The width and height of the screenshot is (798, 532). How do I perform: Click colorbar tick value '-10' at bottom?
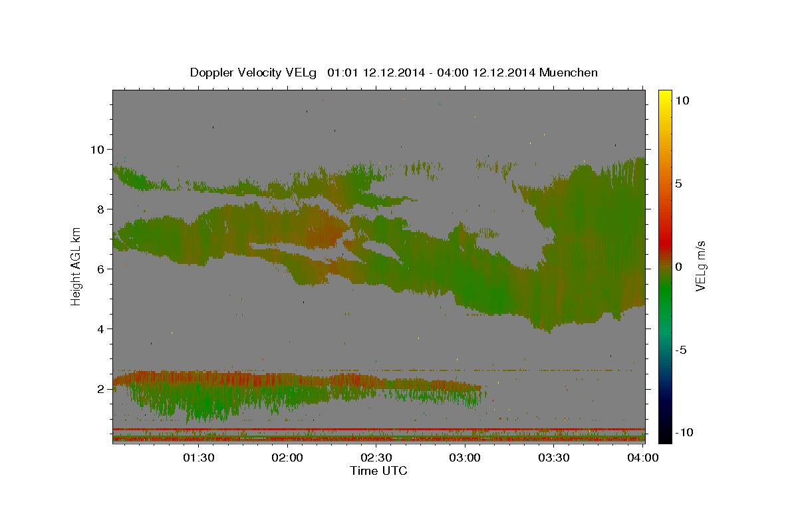click(x=683, y=433)
